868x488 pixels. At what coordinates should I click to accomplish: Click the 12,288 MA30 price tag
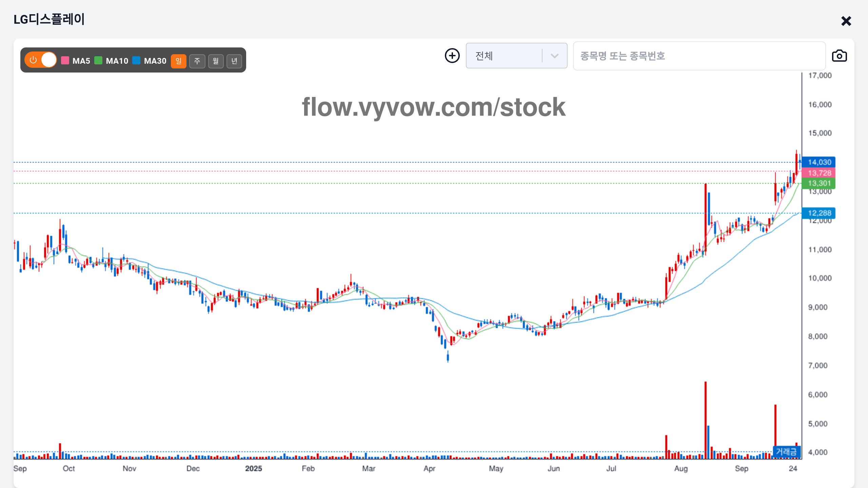coord(819,213)
